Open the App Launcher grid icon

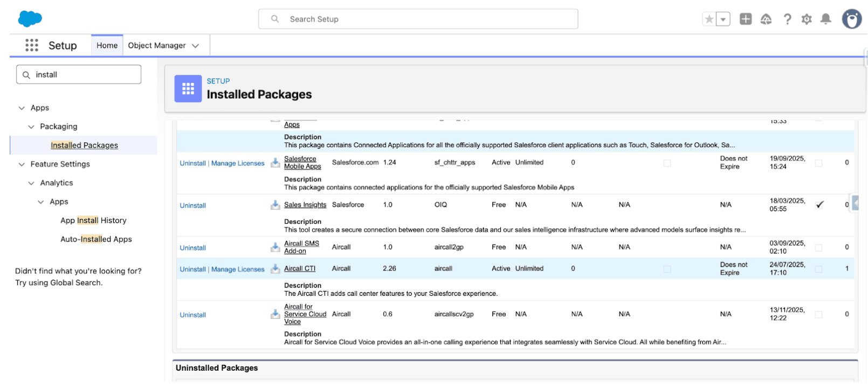tap(32, 45)
